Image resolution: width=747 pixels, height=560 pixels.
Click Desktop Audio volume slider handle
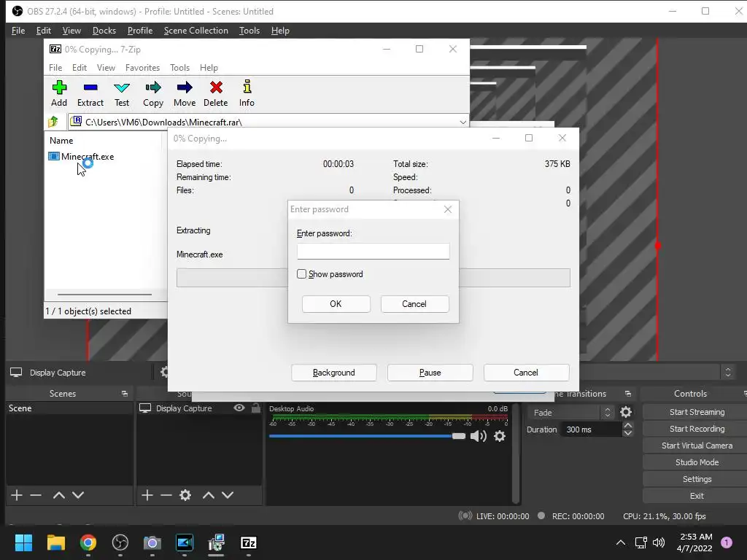(x=458, y=436)
